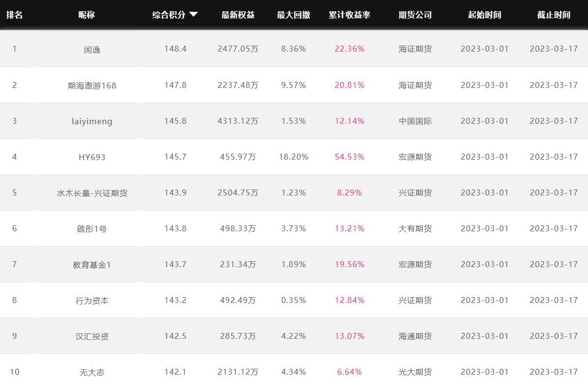Image resolution: width=588 pixels, height=385 pixels.
Task: Open nickname laiyimeng
Action: click(x=92, y=121)
